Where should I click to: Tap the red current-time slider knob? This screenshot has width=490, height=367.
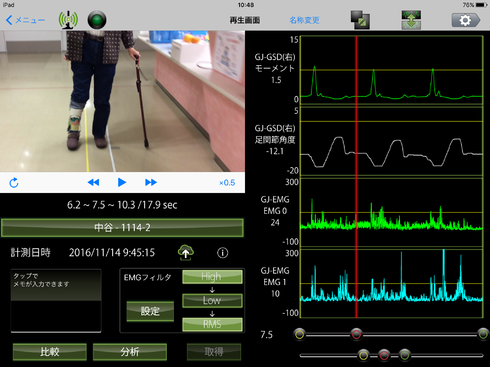[x=356, y=334]
